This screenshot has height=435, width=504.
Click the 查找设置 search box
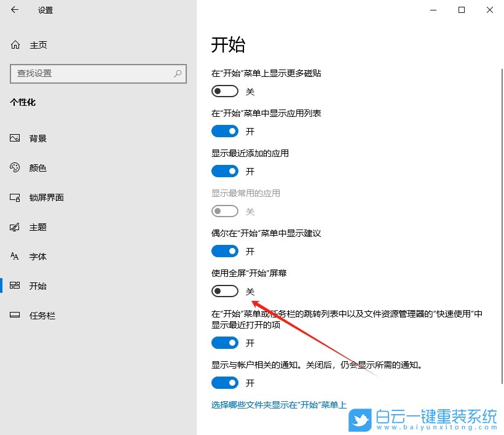point(98,74)
